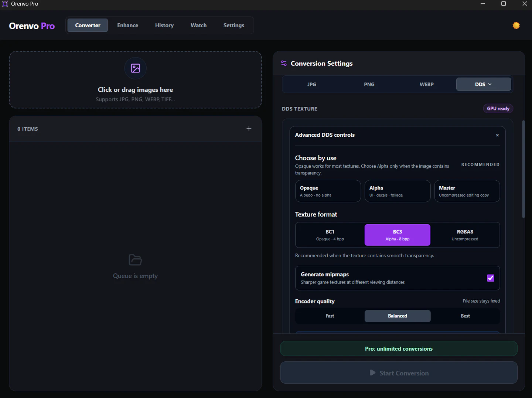
Task: Open the Settings tab
Action: coord(234,25)
